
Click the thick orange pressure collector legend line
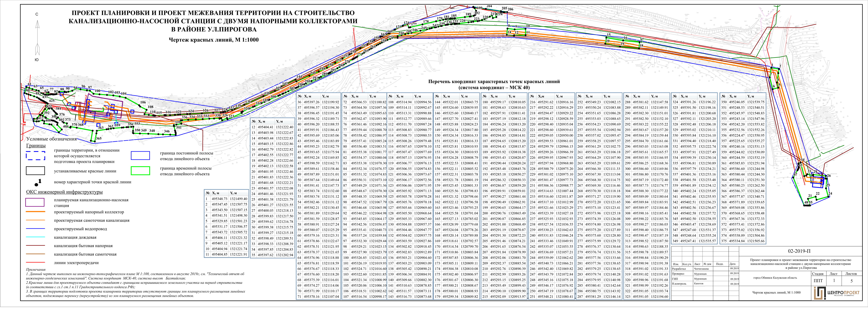(35, 212)
